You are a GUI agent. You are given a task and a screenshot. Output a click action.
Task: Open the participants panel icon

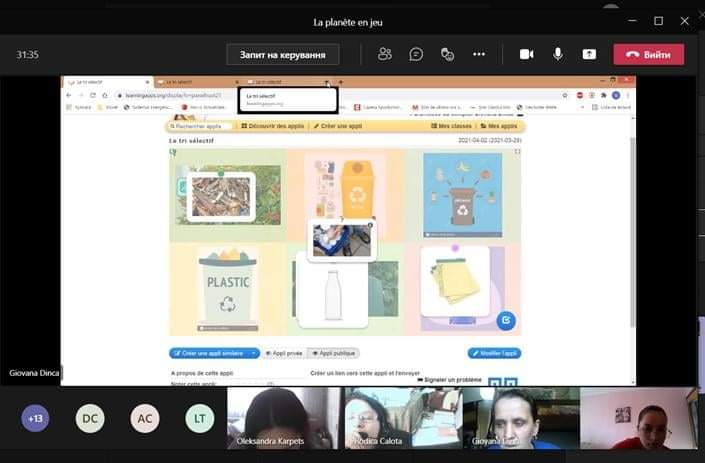(385, 54)
